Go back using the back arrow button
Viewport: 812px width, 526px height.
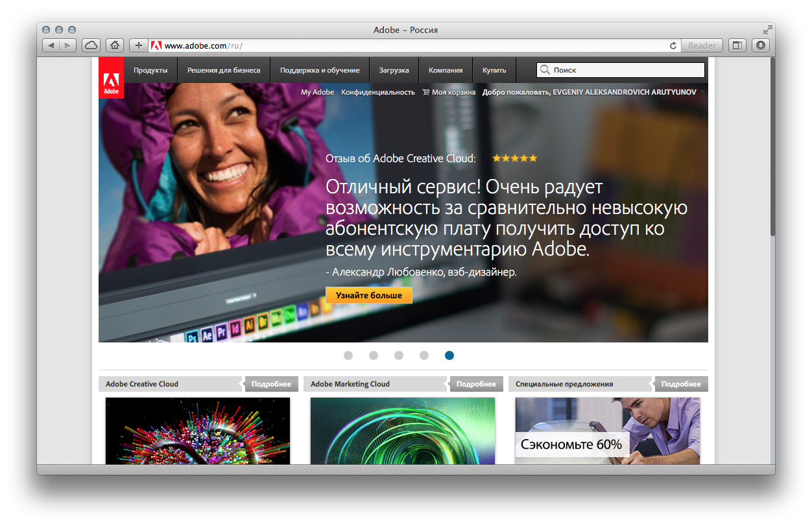point(51,45)
